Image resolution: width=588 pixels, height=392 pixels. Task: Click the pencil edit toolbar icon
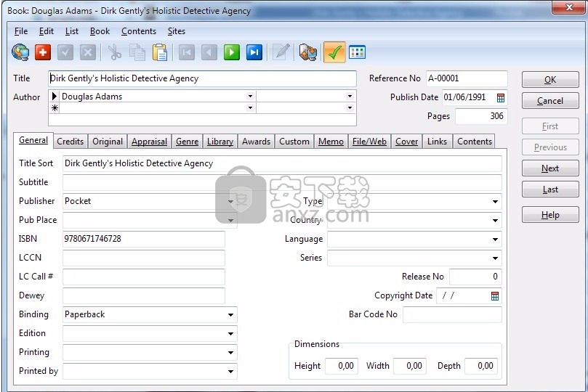[281, 52]
